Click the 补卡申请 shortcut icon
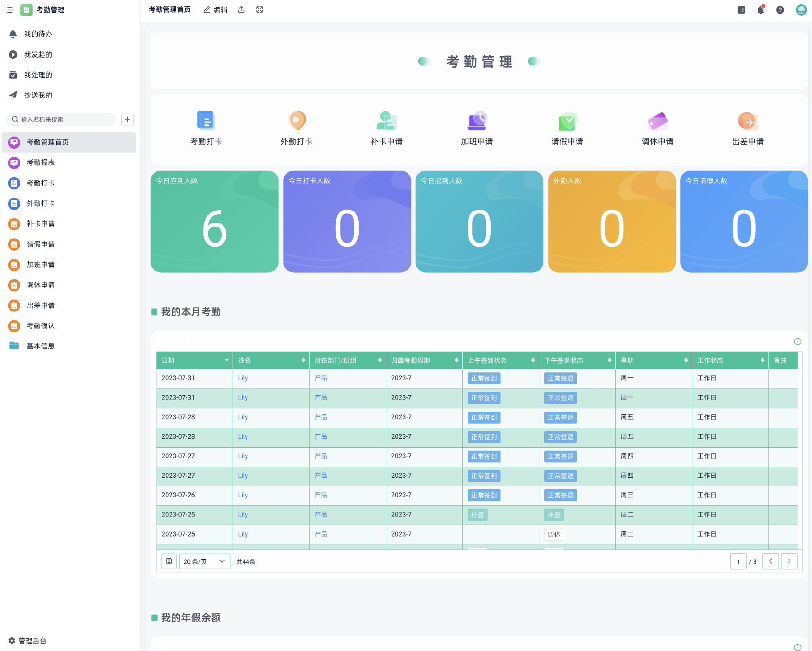812x651 pixels. (x=387, y=121)
